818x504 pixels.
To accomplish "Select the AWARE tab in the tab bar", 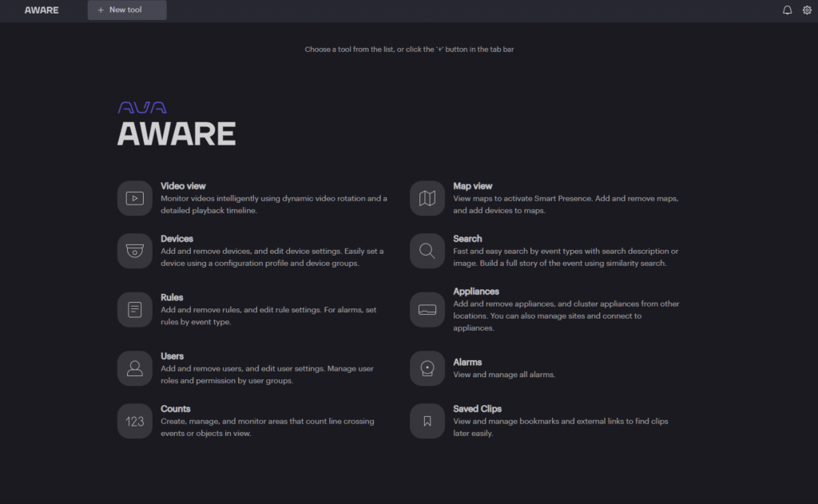I will click(41, 10).
